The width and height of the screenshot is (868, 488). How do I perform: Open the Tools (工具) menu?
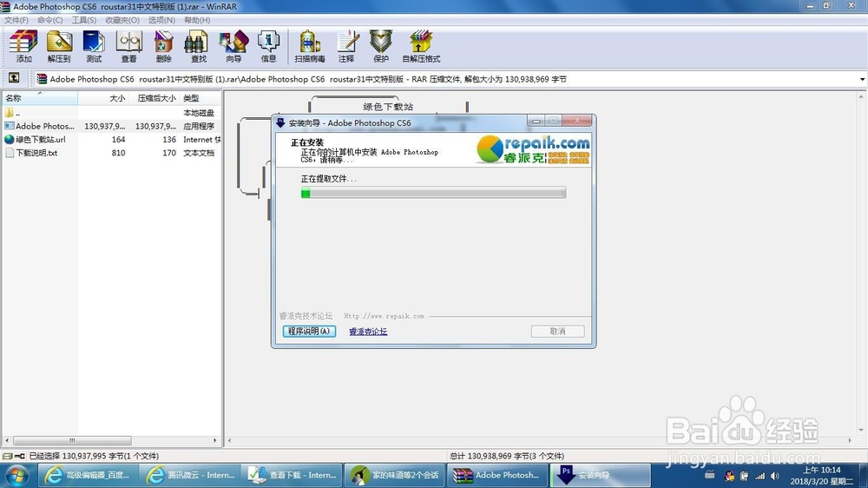[x=83, y=20]
